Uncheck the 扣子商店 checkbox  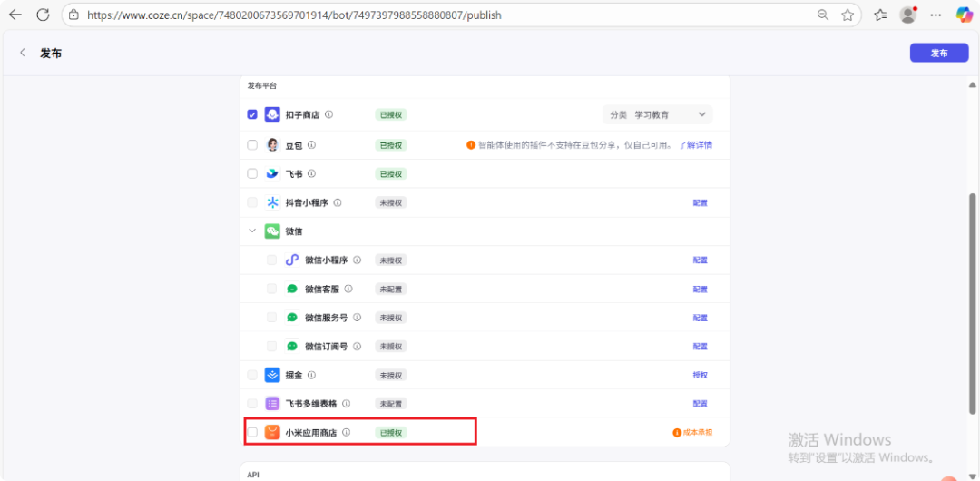click(252, 114)
